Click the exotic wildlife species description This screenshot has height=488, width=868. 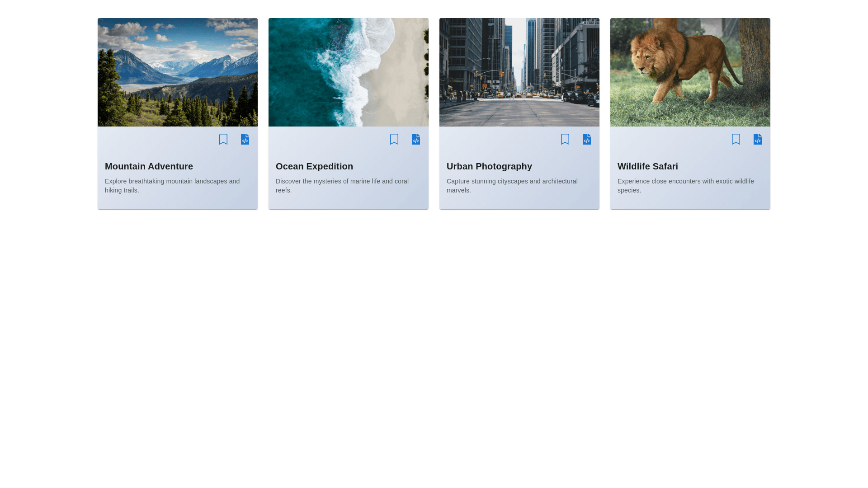pos(685,186)
